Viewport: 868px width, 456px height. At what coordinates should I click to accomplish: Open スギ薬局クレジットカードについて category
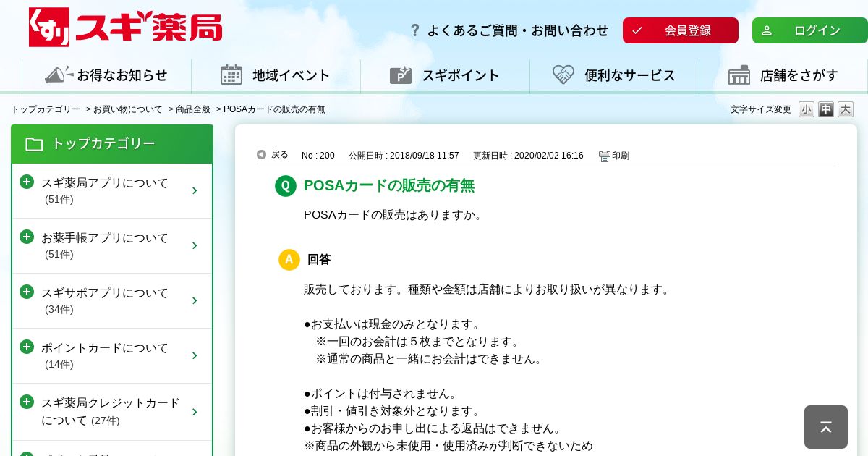click(112, 412)
